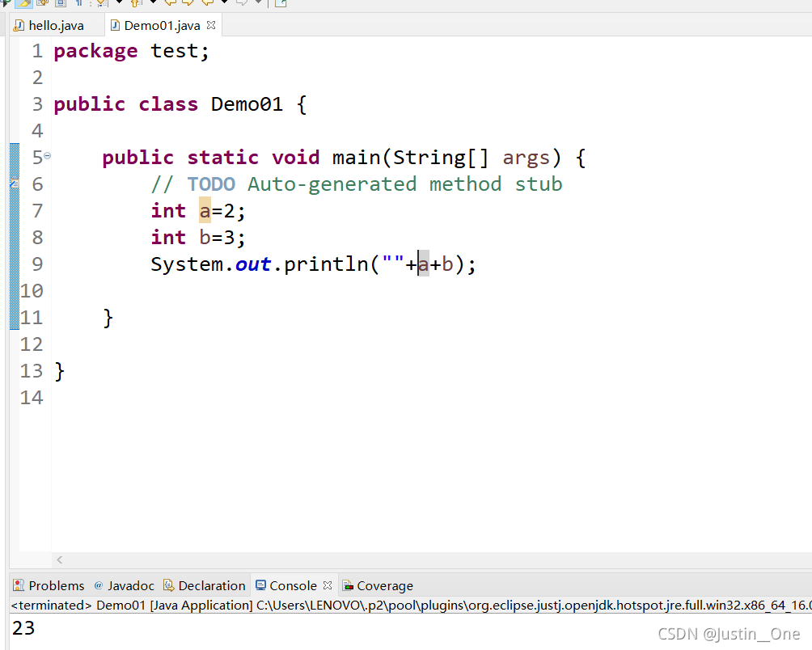Collapse the main method fold marker on line 5
This screenshot has height=650, width=812.
pyautogui.click(x=48, y=155)
